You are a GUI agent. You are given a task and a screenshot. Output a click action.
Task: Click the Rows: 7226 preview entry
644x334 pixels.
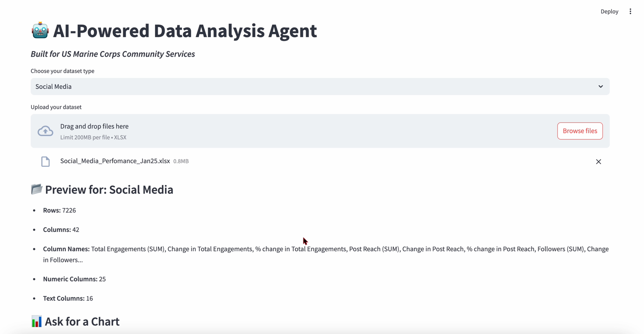[x=59, y=210]
